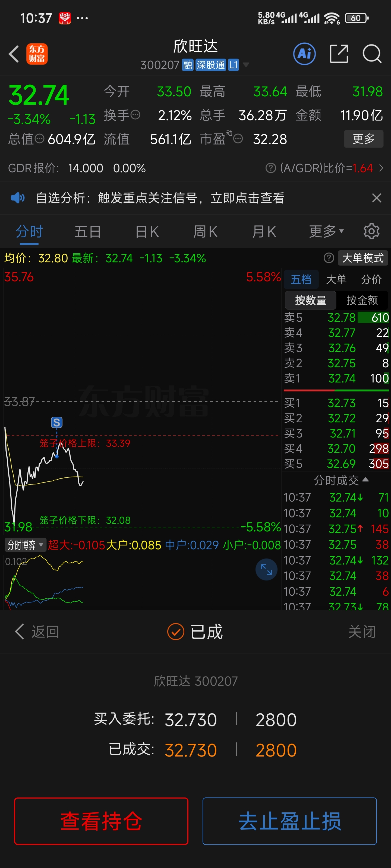Tap the back arrow at top left
This screenshot has height=868, width=391.
tap(14, 54)
